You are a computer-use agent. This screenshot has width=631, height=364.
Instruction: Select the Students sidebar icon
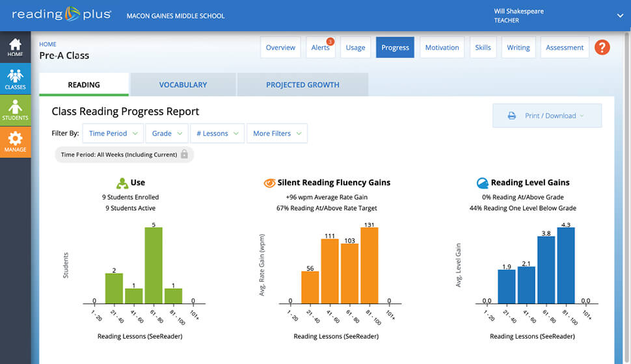coord(15,110)
